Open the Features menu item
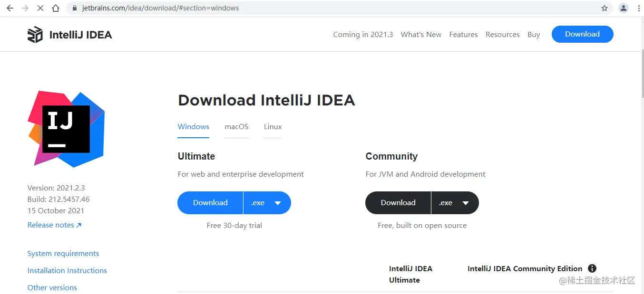Screen dimensions: 644x294 click(x=463, y=35)
